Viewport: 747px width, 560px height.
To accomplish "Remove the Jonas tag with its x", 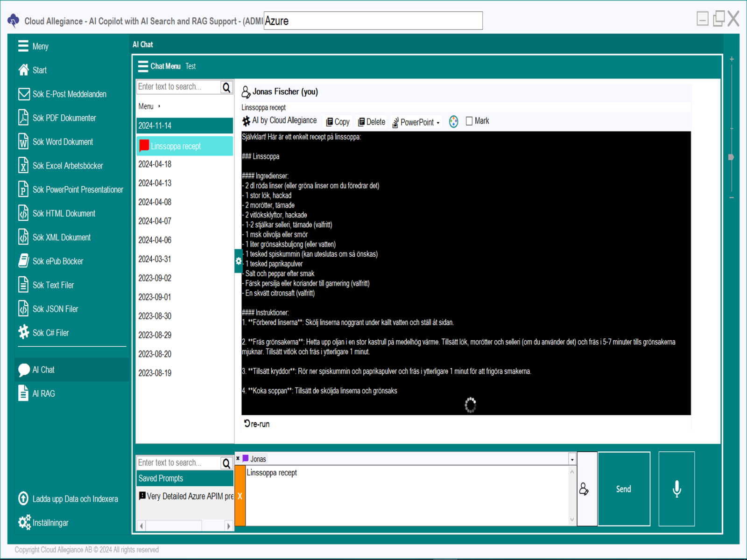I will (238, 459).
